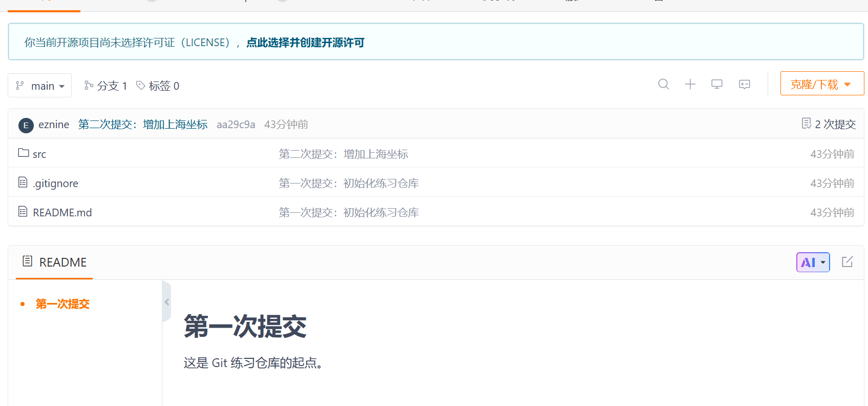Click 43分钟前 timestamp in the .gitignore row

[832, 184]
